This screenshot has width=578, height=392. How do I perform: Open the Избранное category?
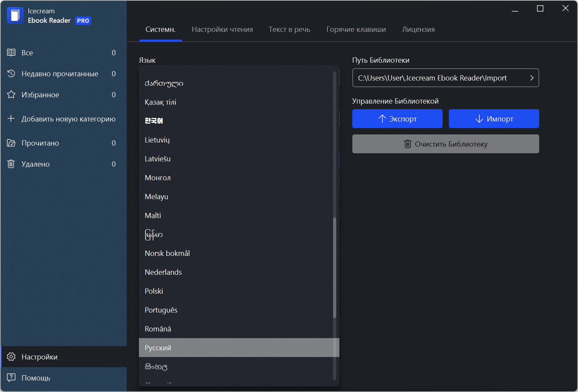tap(63, 94)
